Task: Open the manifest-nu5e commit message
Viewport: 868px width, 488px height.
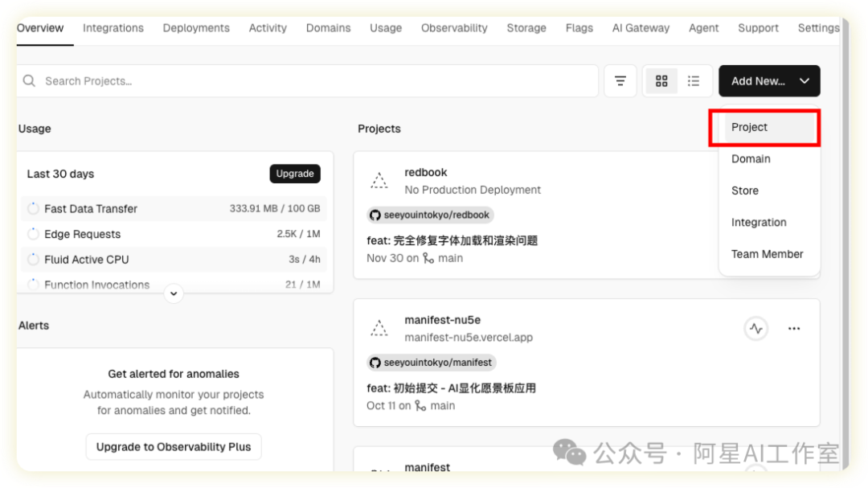Action: coord(451,388)
